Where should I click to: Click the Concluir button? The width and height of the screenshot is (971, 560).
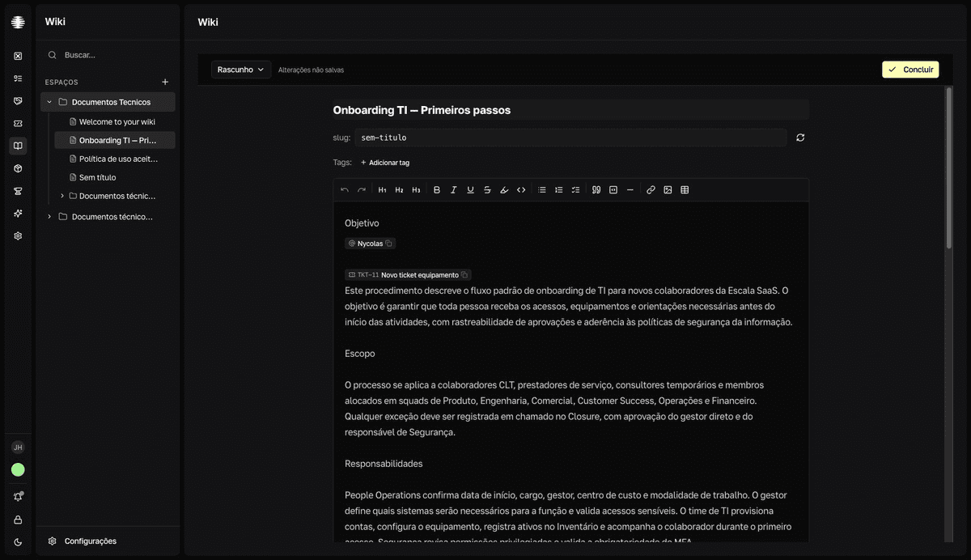(910, 70)
